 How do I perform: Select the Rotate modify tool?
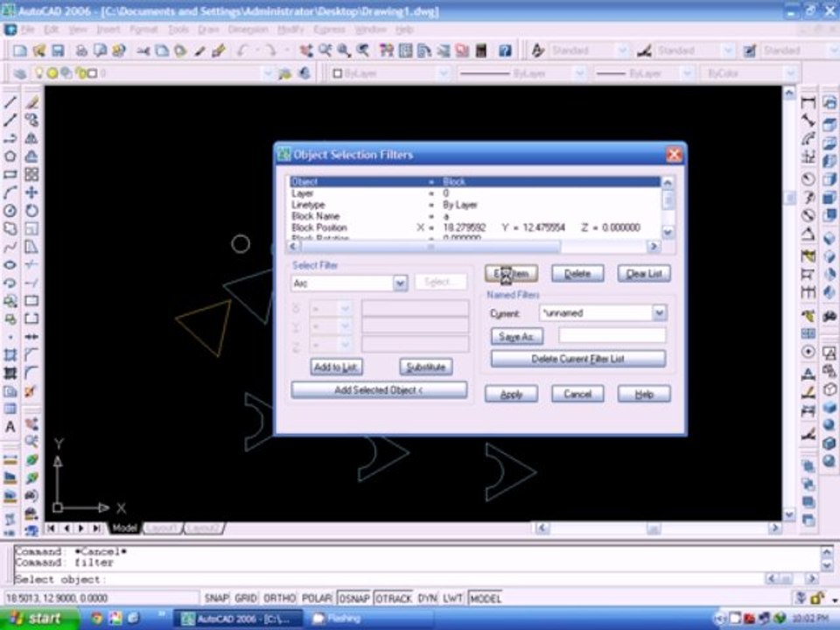[31, 211]
